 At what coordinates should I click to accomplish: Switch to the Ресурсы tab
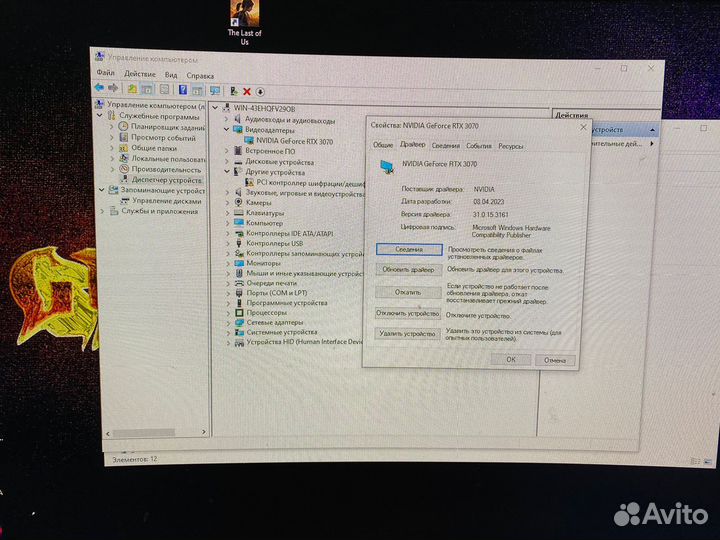pos(510,146)
